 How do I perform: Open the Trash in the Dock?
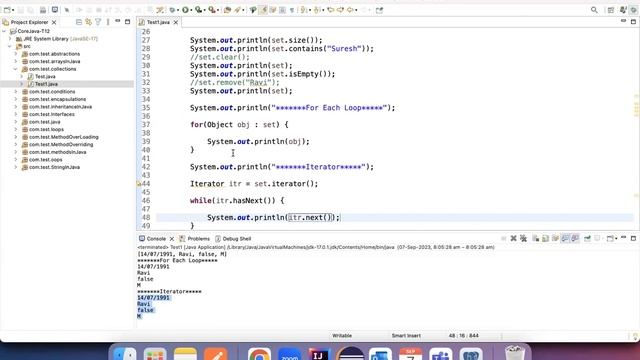click(x=514, y=353)
